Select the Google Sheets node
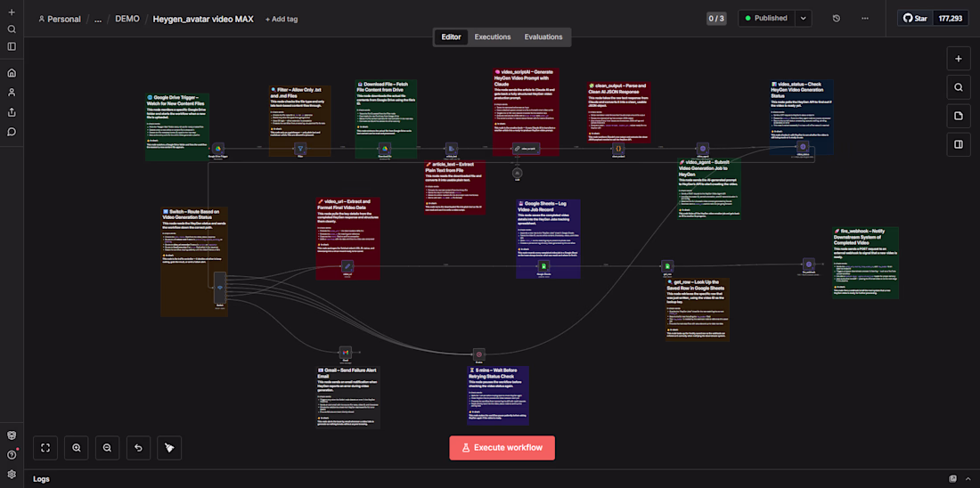The image size is (980, 488). (543, 266)
